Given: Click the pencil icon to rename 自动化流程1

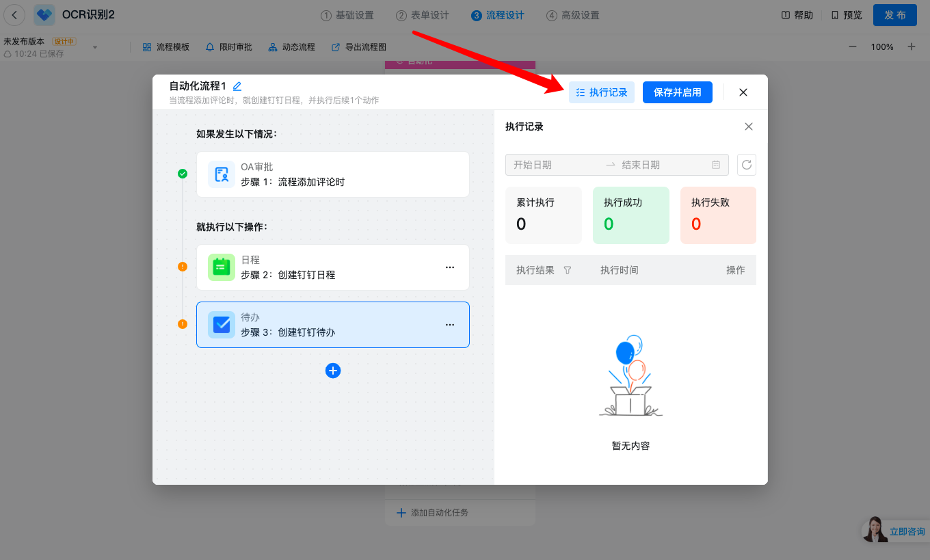Looking at the screenshot, I should [237, 86].
